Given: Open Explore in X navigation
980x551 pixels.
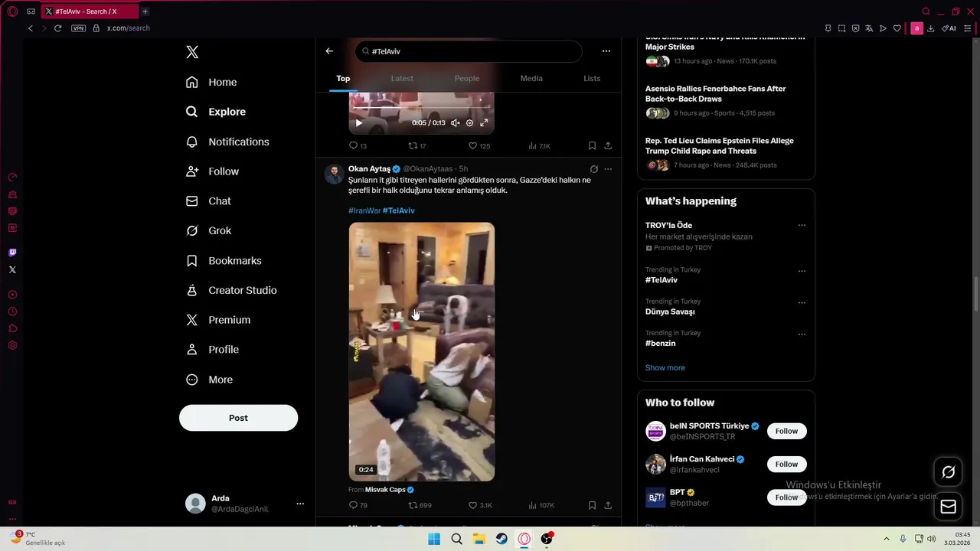Looking at the screenshot, I should click(x=217, y=112).
